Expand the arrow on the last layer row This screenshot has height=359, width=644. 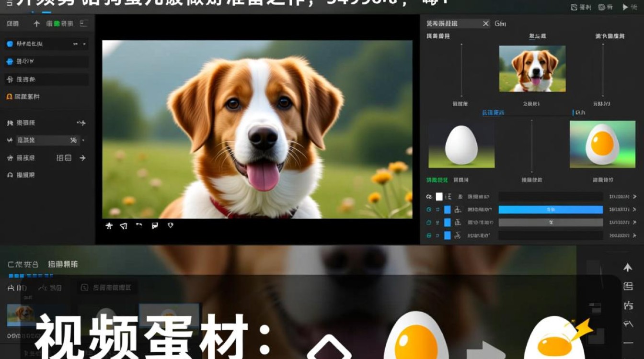(635, 236)
